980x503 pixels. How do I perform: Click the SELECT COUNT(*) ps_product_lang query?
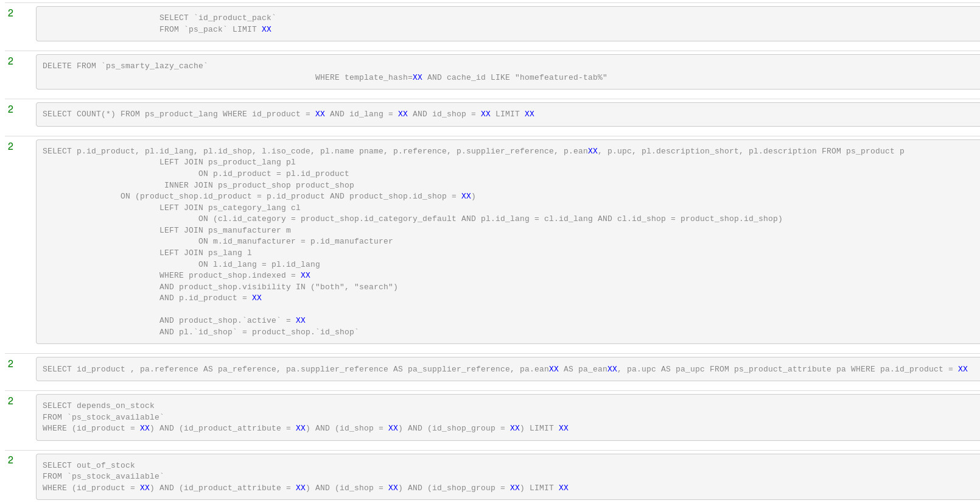tap(288, 114)
